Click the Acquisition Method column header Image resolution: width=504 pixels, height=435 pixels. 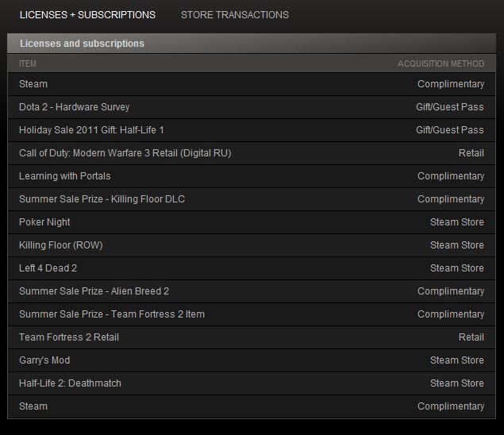(441, 64)
